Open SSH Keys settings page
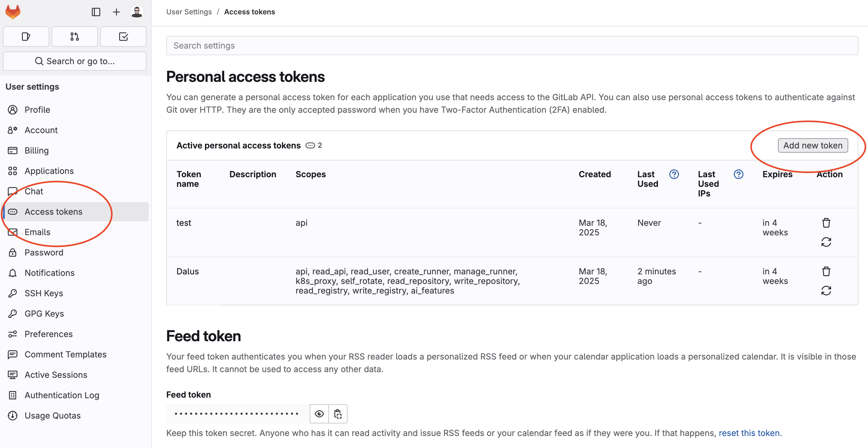This screenshot has height=448, width=868. [x=44, y=293]
